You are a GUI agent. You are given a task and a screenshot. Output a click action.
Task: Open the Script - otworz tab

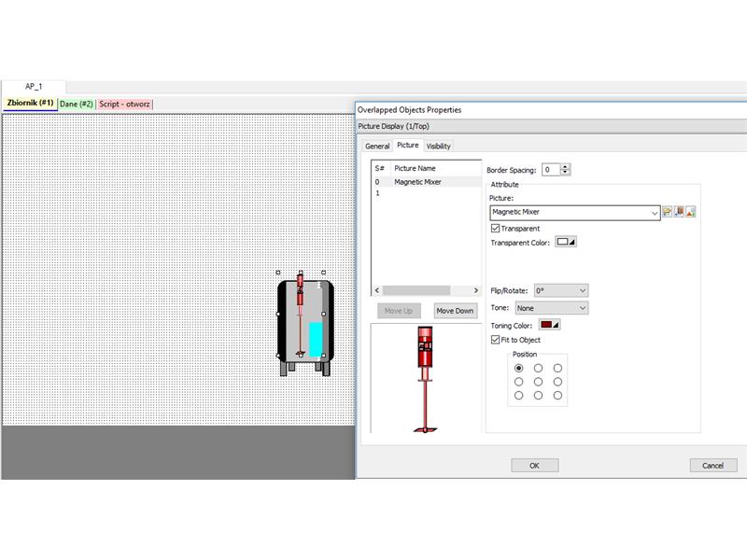[124, 104]
